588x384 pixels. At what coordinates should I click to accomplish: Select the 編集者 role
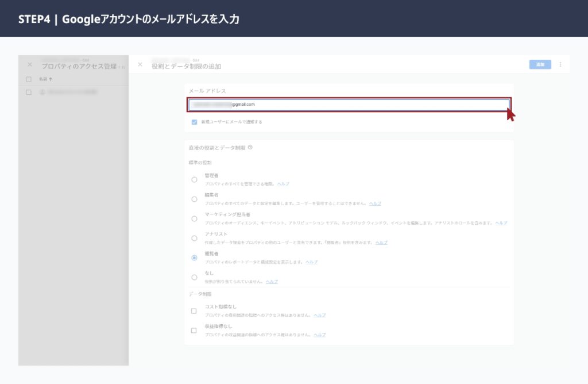pyautogui.click(x=194, y=198)
